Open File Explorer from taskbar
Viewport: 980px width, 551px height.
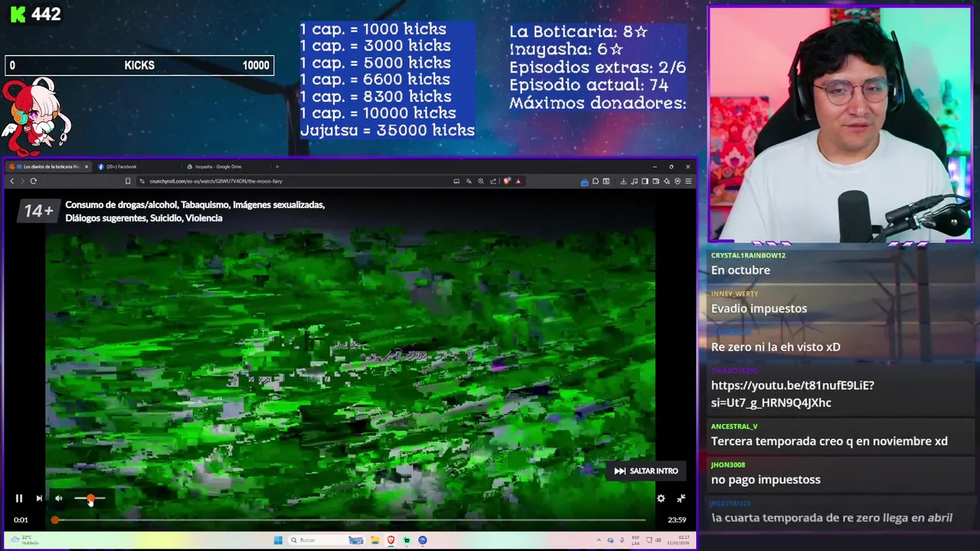click(x=375, y=540)
